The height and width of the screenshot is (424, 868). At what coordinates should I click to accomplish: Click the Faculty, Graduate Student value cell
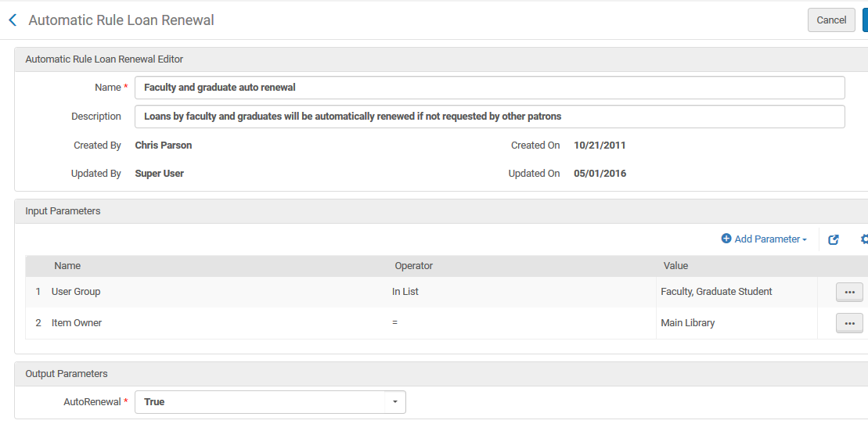716,292
